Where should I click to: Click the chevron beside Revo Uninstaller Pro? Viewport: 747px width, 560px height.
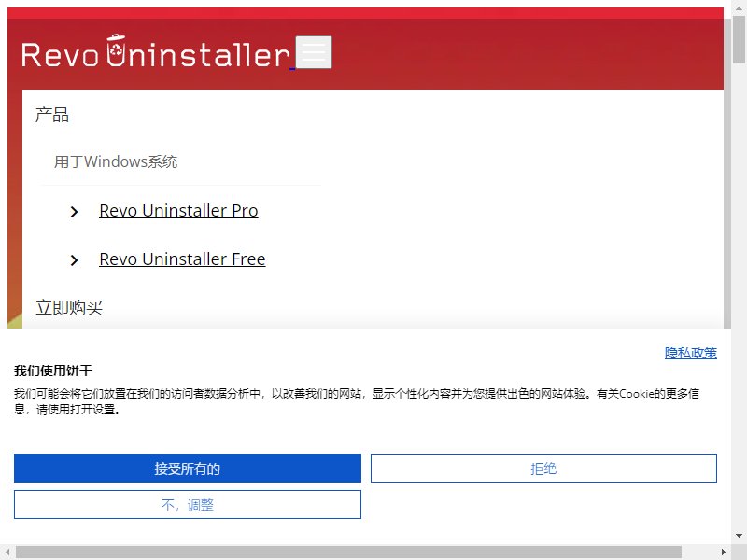click(x=74, y=212)
